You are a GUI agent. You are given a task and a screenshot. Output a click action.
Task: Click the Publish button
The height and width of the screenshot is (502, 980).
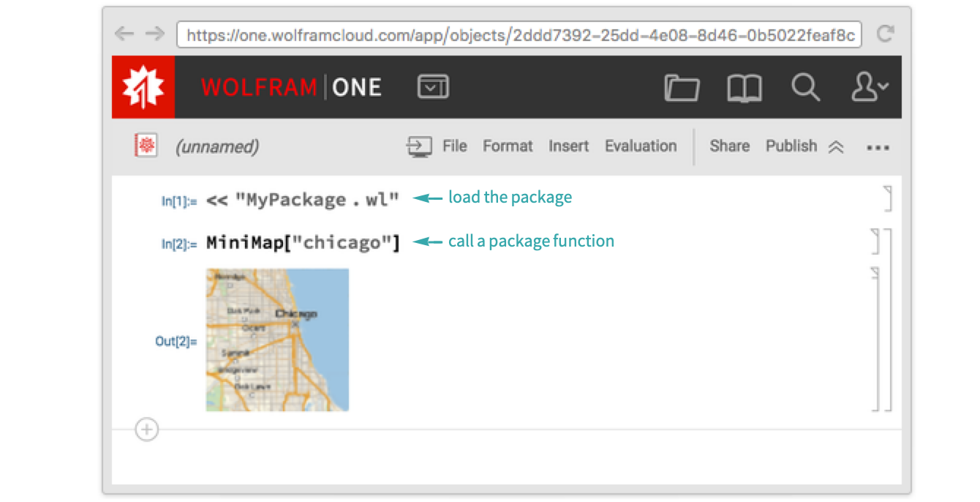(791, 146)
